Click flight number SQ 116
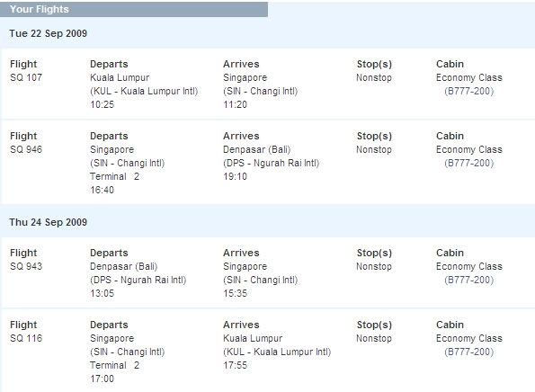Image resolution: width=535 pixels, height=392 pixels. point(26,338)
